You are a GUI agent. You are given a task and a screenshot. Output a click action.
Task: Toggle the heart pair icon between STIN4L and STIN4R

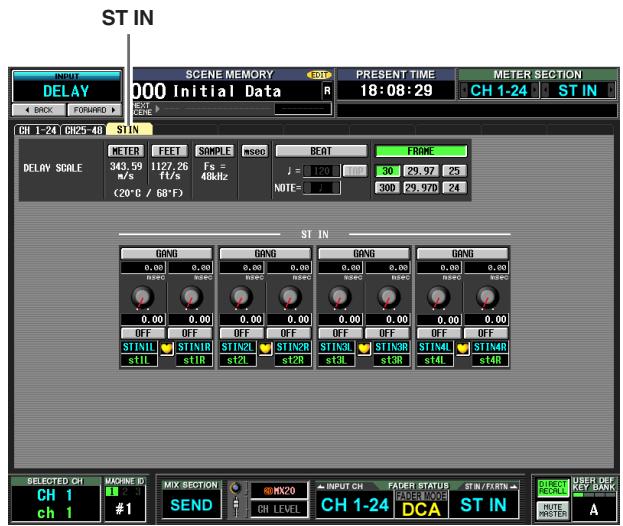coord(462,348)
